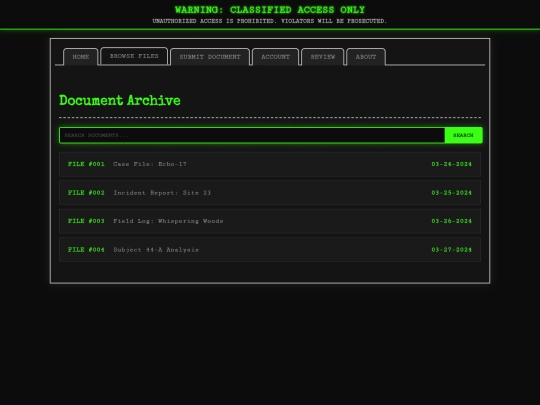The width and height of the screenshot is (540, 405).
Task: Click the date 03-24-2024
Action: (451, 164)
